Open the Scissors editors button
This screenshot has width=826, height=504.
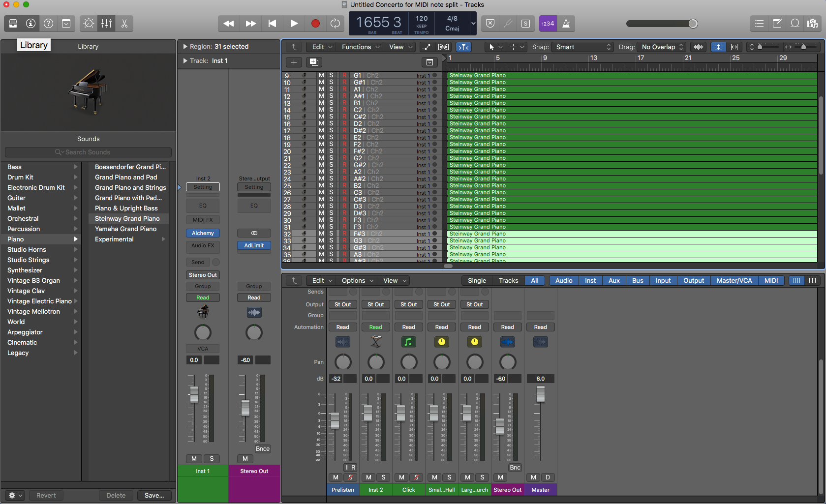point(124,23)
